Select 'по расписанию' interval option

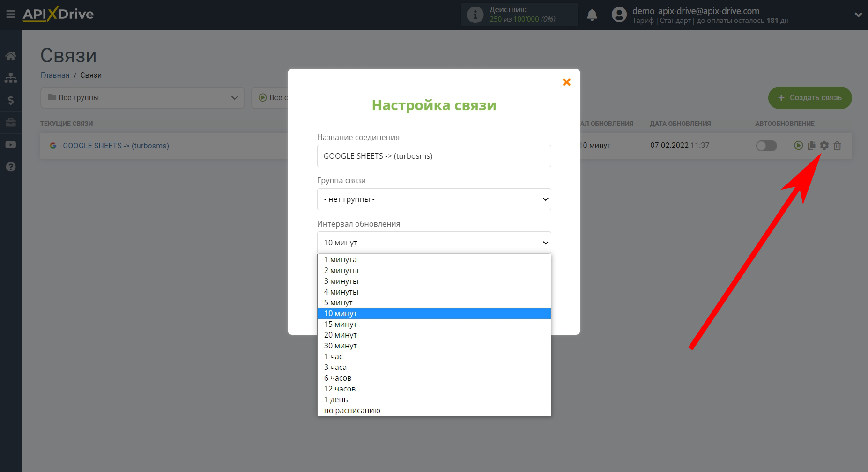click(434, 410)
